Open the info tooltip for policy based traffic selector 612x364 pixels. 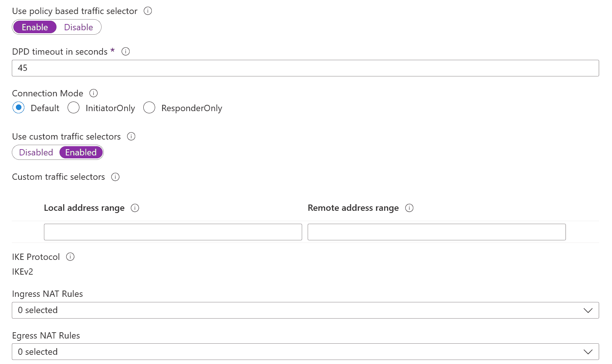click(x=148, y=11)
